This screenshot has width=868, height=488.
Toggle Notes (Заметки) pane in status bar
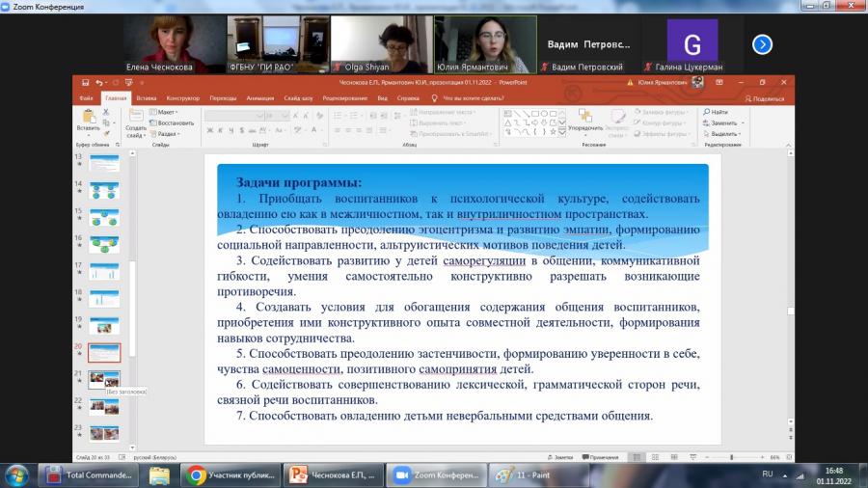click(560, 457)
